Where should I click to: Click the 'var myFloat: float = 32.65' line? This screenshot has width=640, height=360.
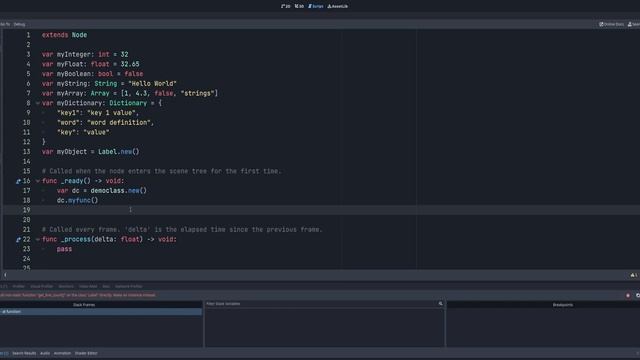pyautogui.click(x=91, y=64)
